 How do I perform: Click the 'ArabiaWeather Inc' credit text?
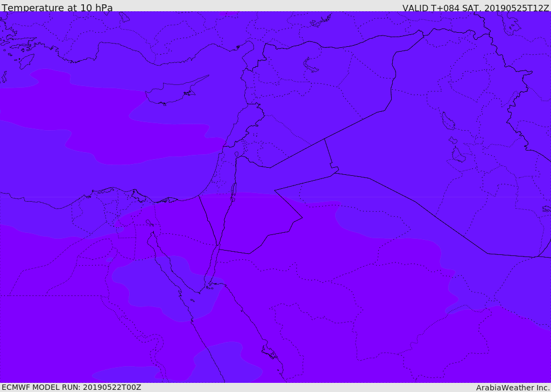513,388
